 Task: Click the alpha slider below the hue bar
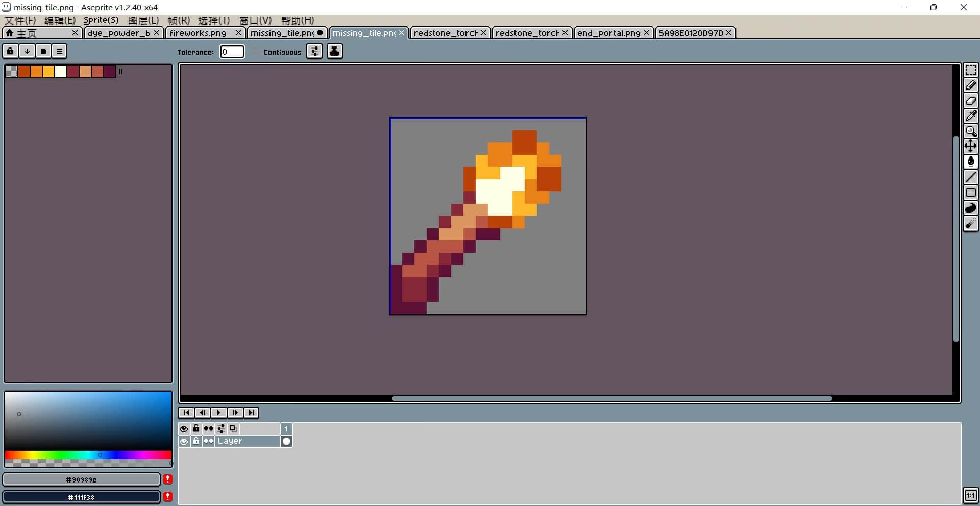[x=88, y=463]
